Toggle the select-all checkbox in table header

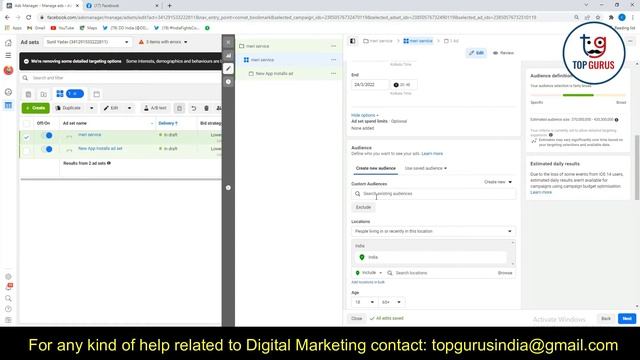[27, 123]
